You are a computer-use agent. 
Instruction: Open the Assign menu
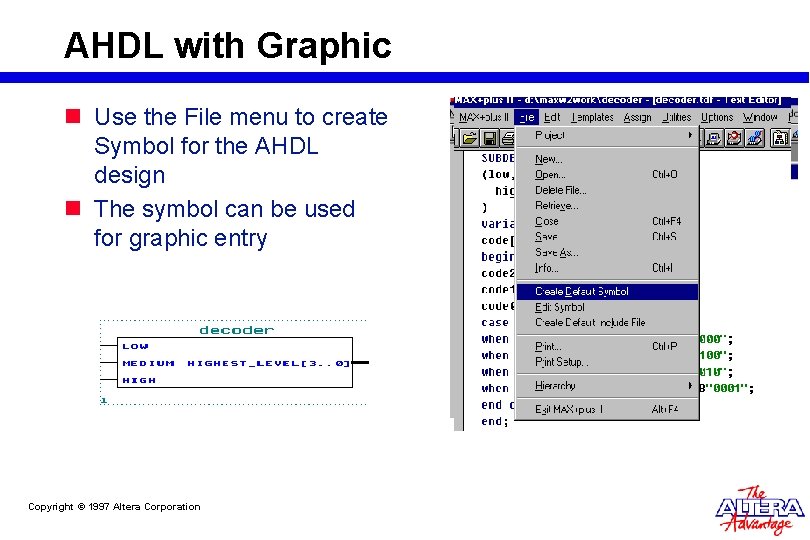(637, 118)
